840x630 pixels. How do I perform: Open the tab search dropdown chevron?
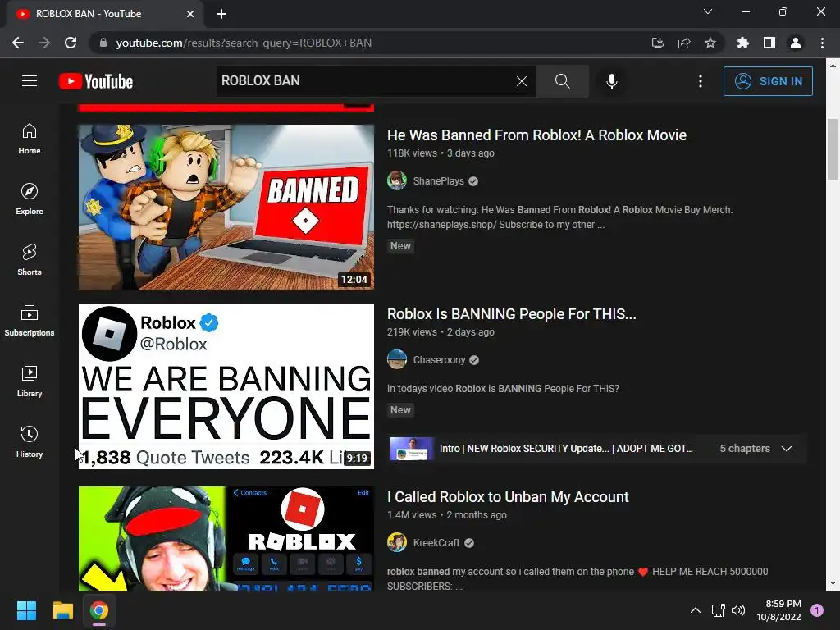pyautogui.click(x=708, y=11)
